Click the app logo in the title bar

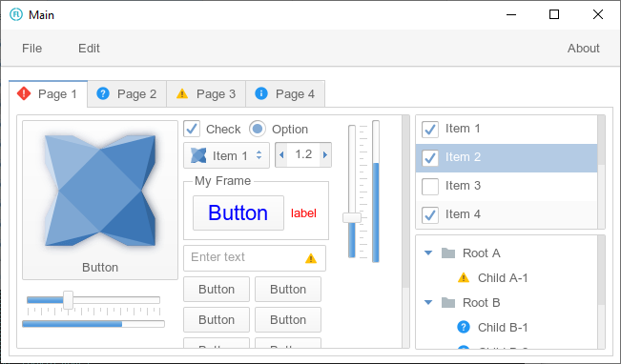(x=16, y=14)
